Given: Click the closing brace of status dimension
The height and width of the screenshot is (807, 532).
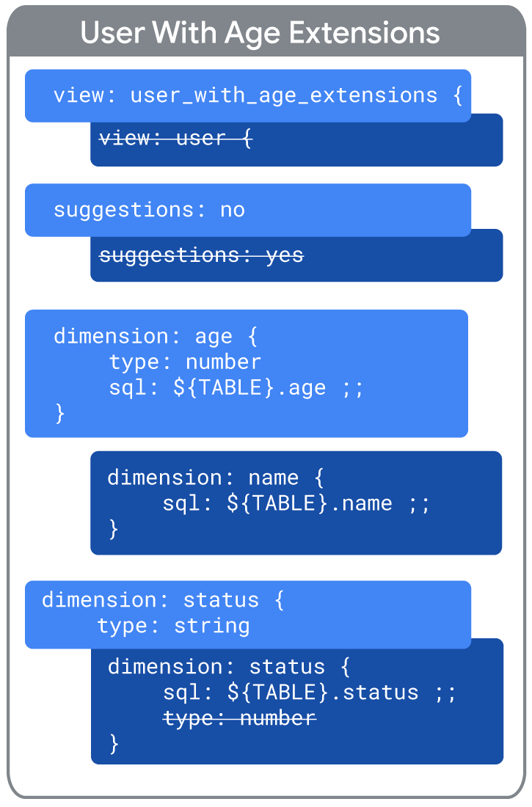Looking at the screenshot, I should click(x=114, y=744).
